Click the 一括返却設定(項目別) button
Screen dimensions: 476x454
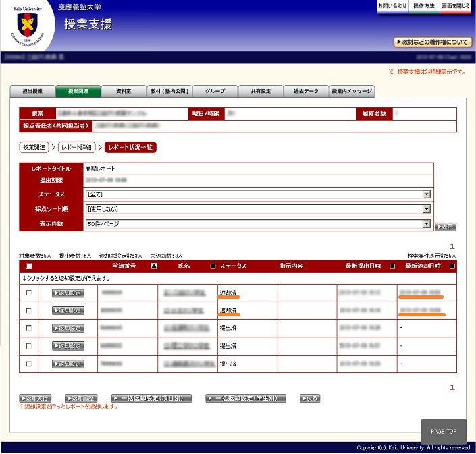pyautogui.click(x=151, y=399)
